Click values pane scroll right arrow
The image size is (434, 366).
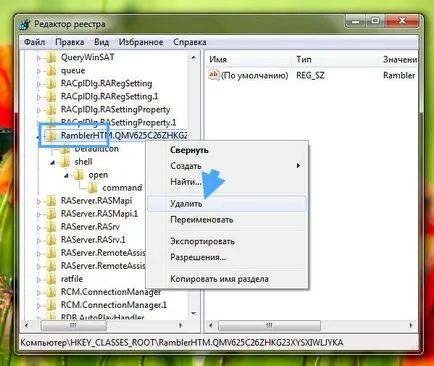411,325
